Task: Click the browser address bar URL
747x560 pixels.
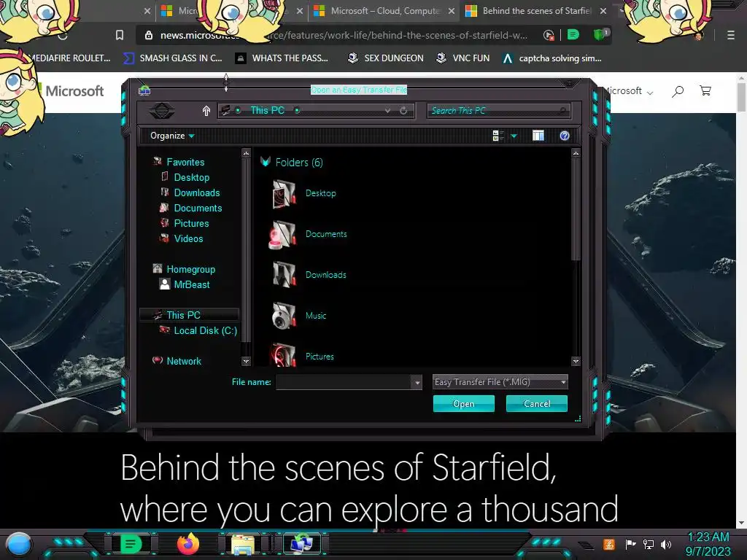Action: pos(344,35)
